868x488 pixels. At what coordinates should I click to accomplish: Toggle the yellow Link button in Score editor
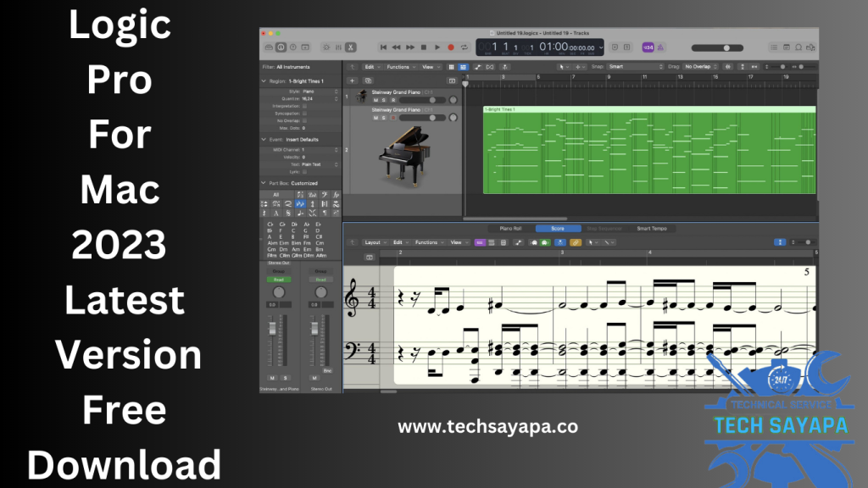pyautogui.click(x=576, y=243)
